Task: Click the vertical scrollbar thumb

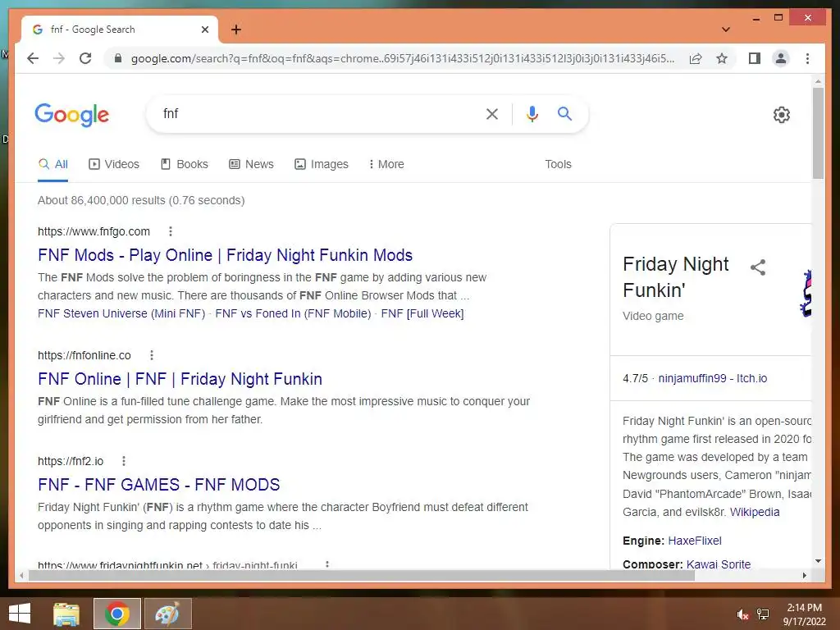Action: (x=818, y=133)
